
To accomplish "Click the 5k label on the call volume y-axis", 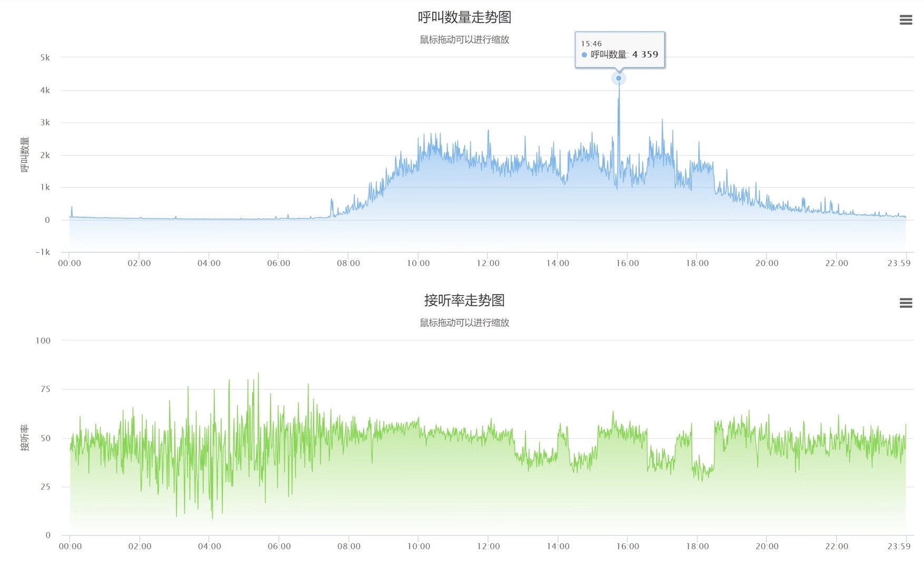I will (45, 57).
